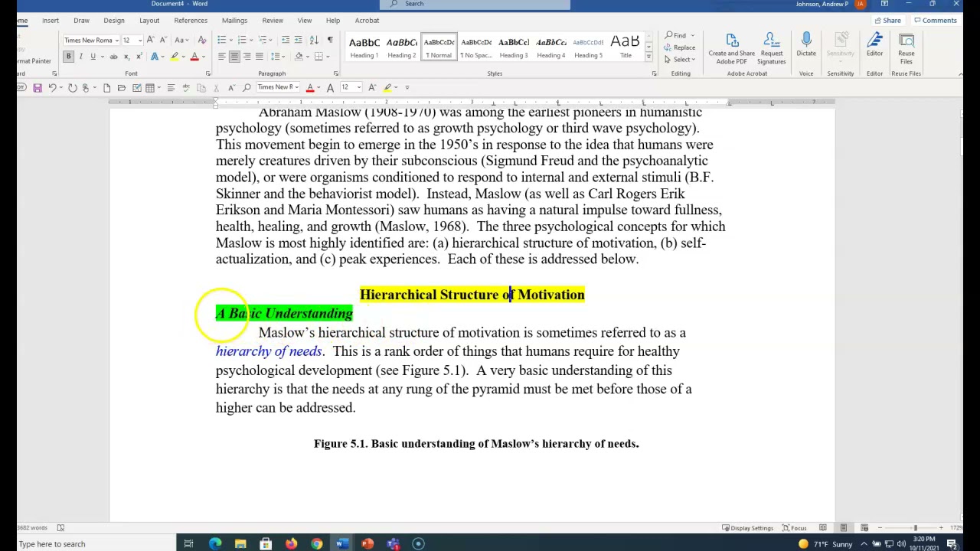This screenshot has height=551, width=980.
Task: Open Paragraph dialog launcher
Action: (335, 73)
